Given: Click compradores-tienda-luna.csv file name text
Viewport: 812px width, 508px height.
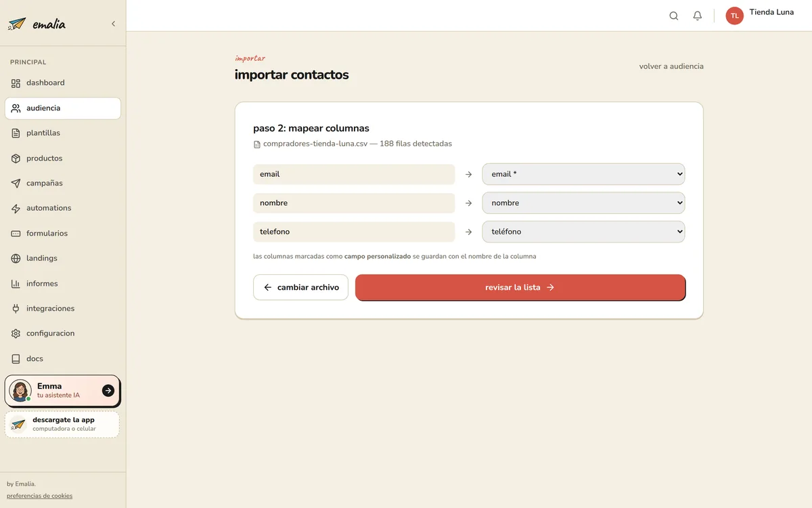Looking at the screenshot, I should pos(315,144).
